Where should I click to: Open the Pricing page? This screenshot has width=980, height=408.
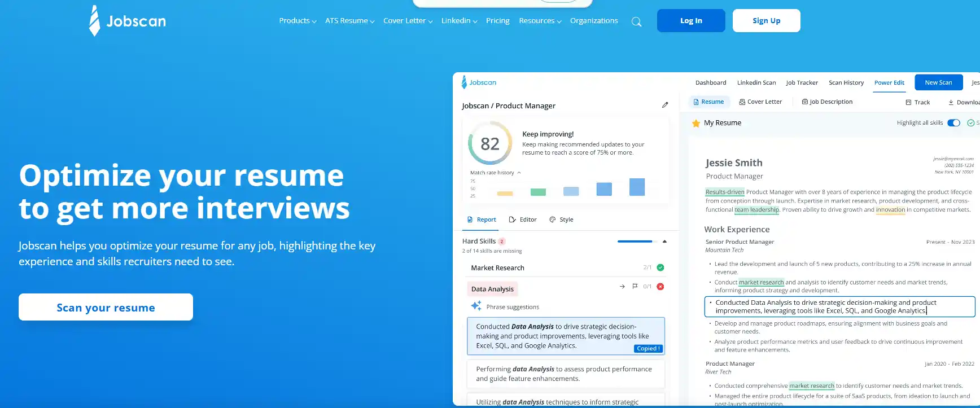pyautogui.click(x=497, y=21)
